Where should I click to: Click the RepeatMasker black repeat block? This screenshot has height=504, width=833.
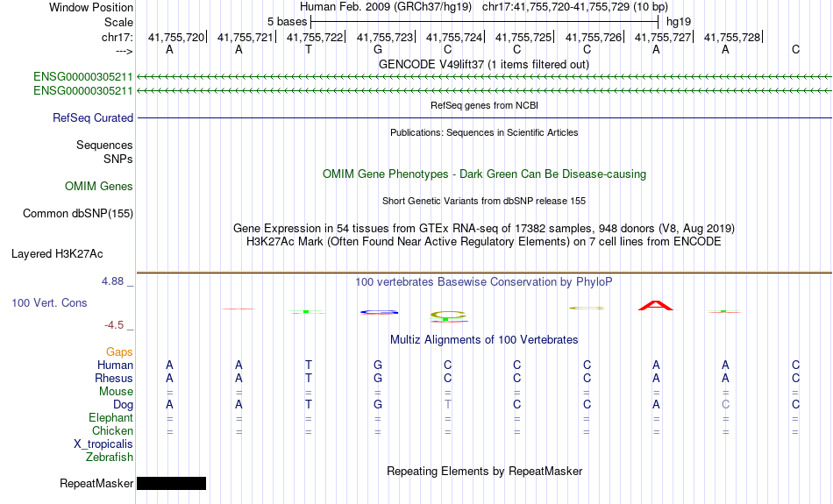click(x=171, y=483)
